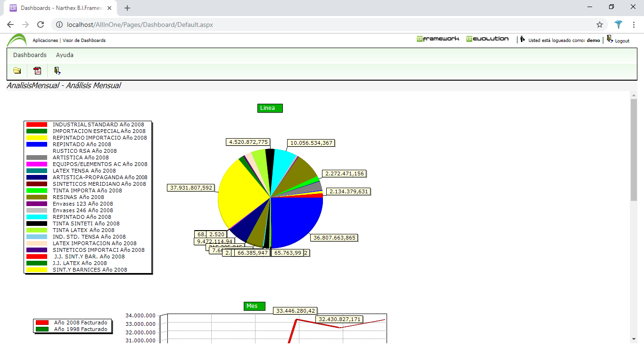Click the BI evolution logo

pyautogui.click(x=487, y=39)
